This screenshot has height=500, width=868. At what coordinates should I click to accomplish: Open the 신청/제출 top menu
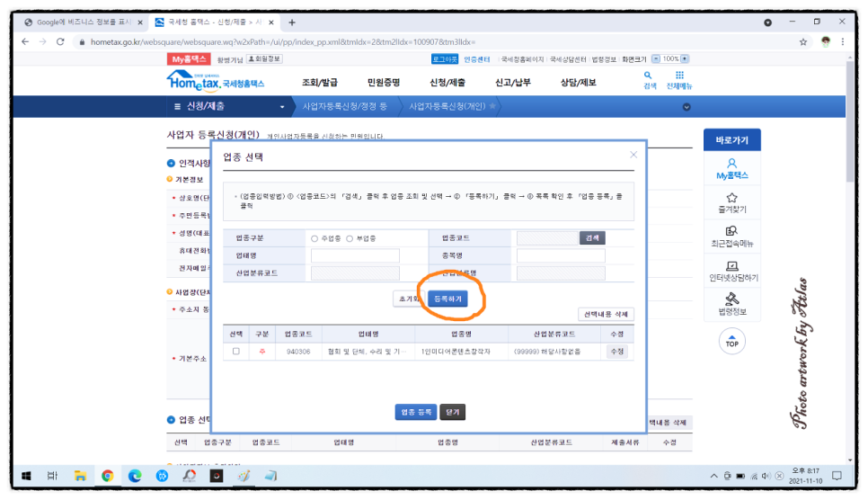pos(447,82)
